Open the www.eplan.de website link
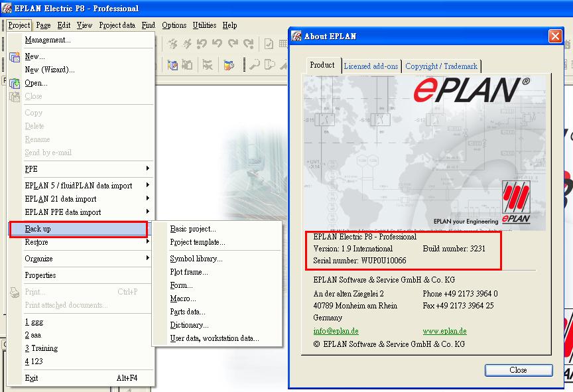This screenshot has height=392, width=573. point(445,331)
